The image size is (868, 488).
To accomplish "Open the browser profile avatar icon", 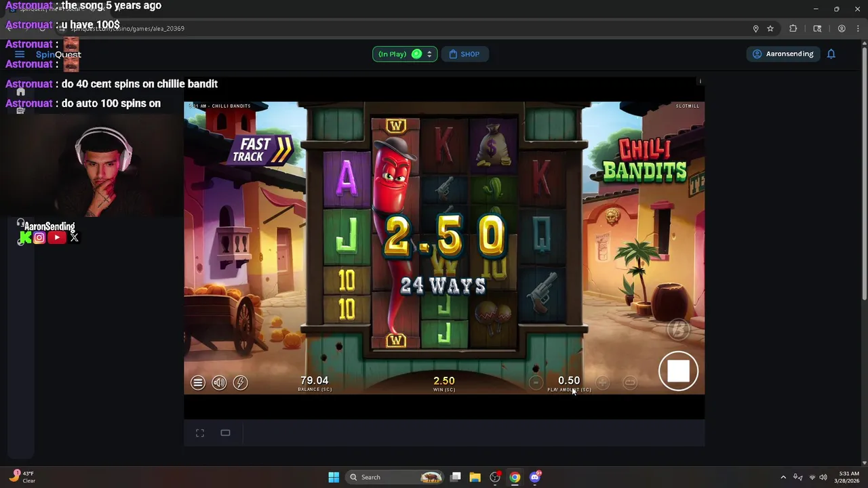I will pos(842,28).
